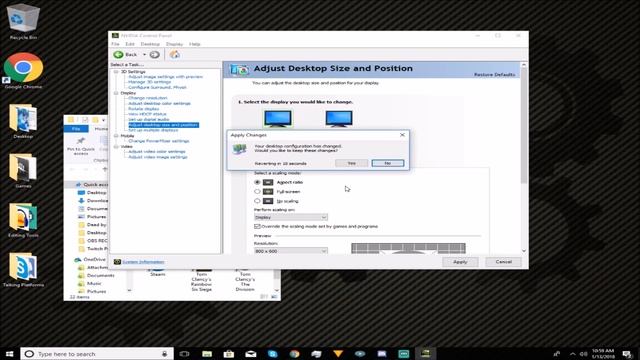Open Mail from the taskbar
Image resolution: width=640 pixels, height=360 pixels.
click(251, 353)
